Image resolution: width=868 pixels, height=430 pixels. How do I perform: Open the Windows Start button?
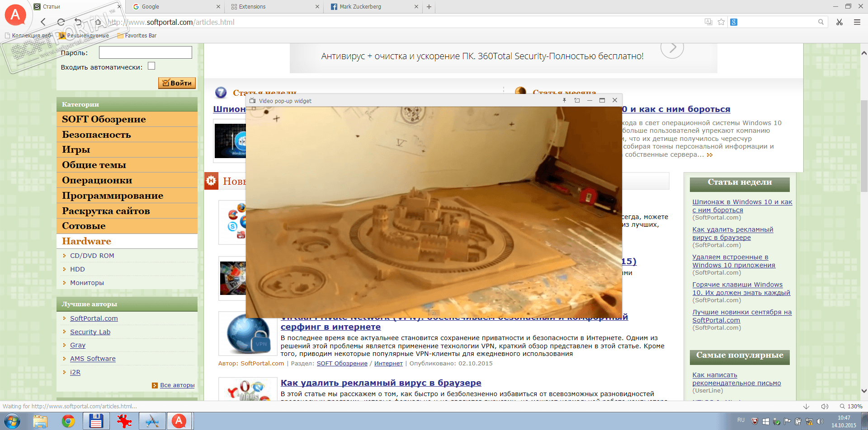click(x=12, y=421)
